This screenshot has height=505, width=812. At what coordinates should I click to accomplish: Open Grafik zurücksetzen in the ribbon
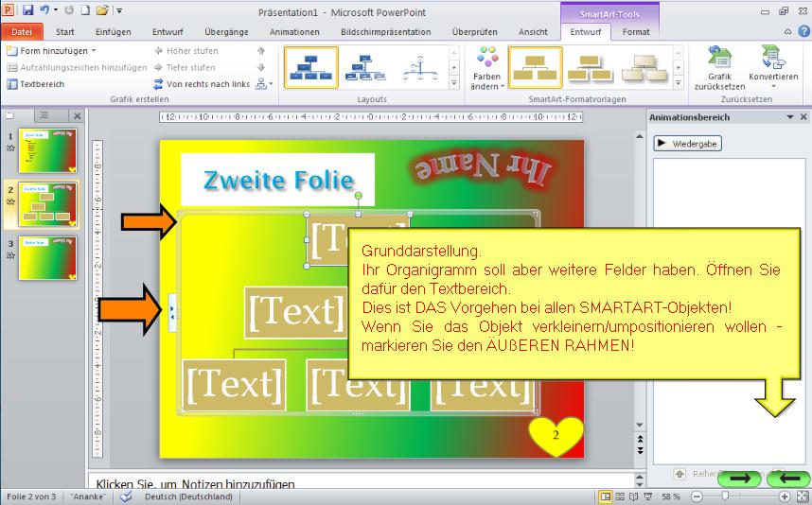pyautogui.click(x=719, y=69)
